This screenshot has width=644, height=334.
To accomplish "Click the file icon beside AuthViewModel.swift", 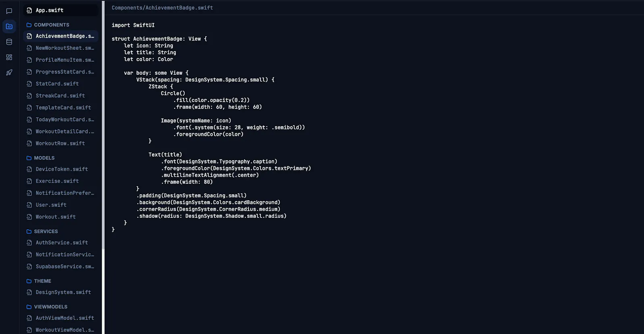I will point(29,318).
